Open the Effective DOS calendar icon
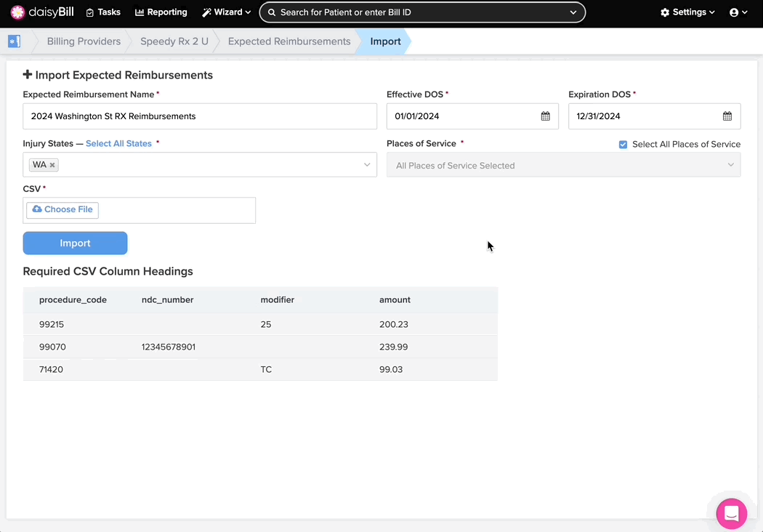 tap(546, 116)
